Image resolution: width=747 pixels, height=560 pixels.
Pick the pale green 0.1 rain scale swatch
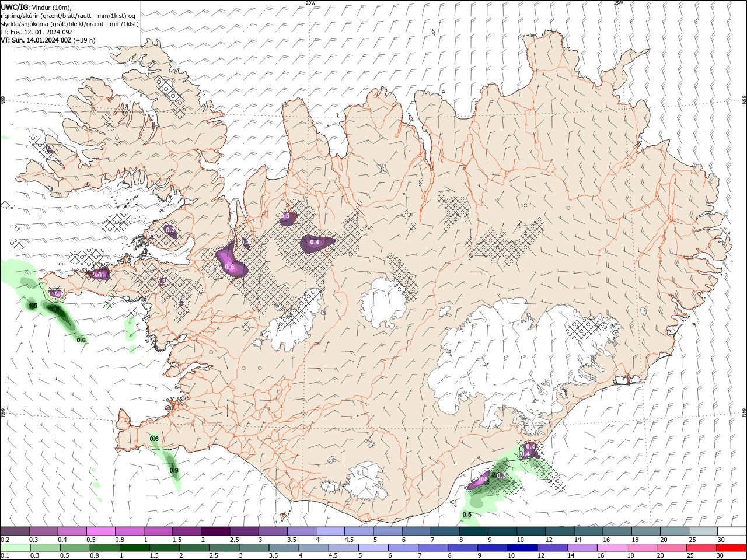point(15,548)
